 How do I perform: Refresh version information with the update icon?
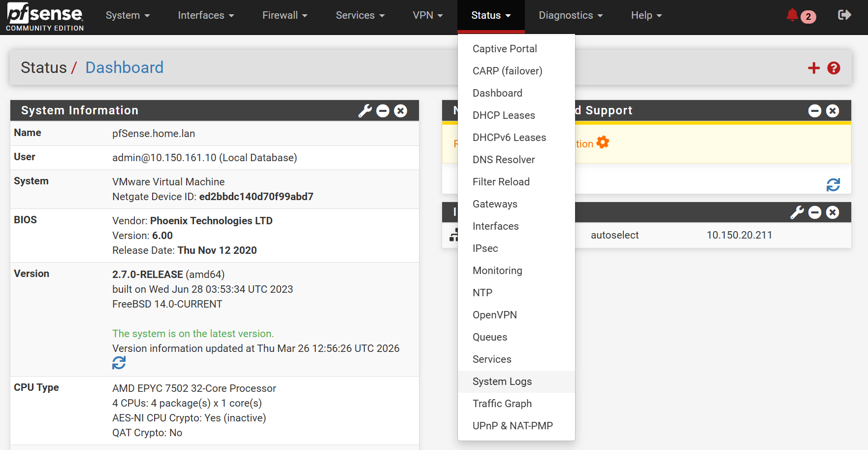(x=119, y=363)
